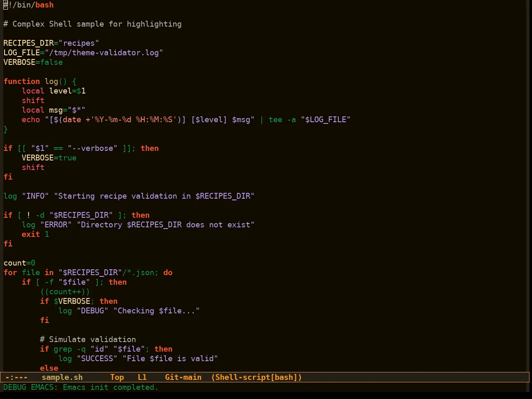Click the "--verbose" string in the if condition

92,148
